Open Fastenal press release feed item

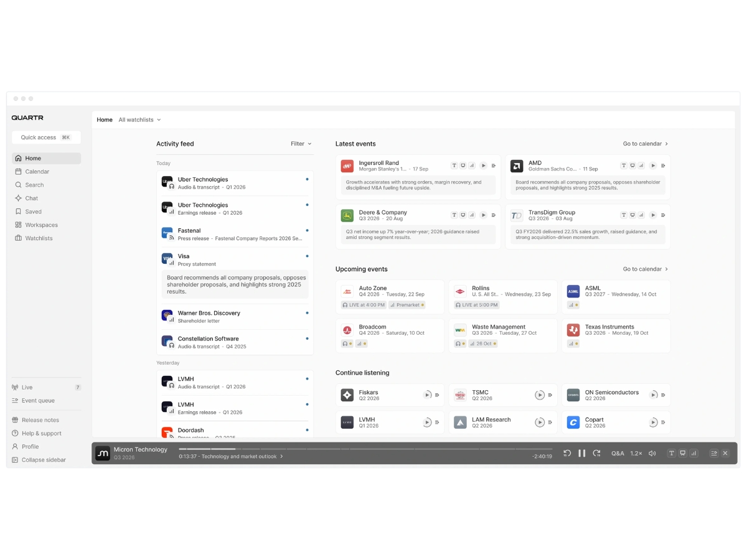click(x=235, y=234)
